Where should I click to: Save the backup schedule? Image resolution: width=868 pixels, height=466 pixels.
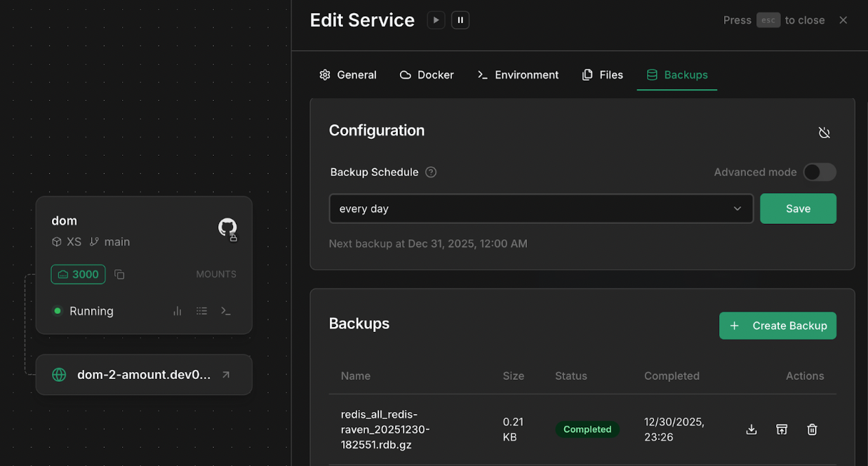point(798,208)
